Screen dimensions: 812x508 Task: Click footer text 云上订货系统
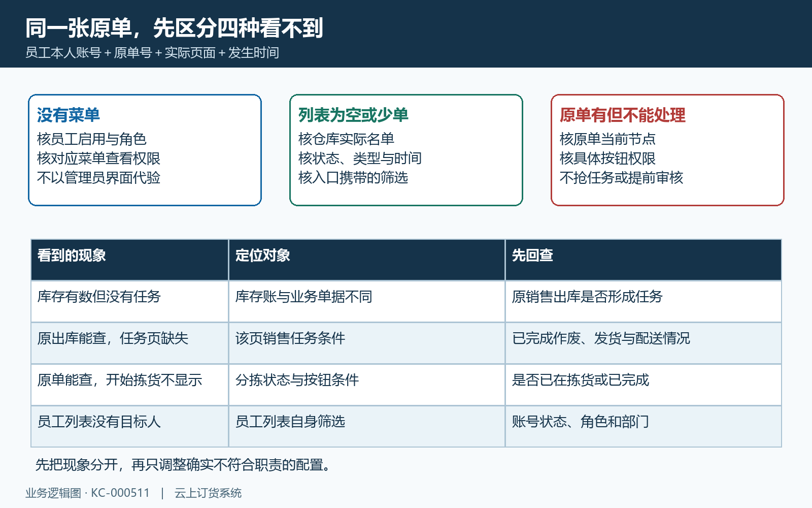pos(208,493)
